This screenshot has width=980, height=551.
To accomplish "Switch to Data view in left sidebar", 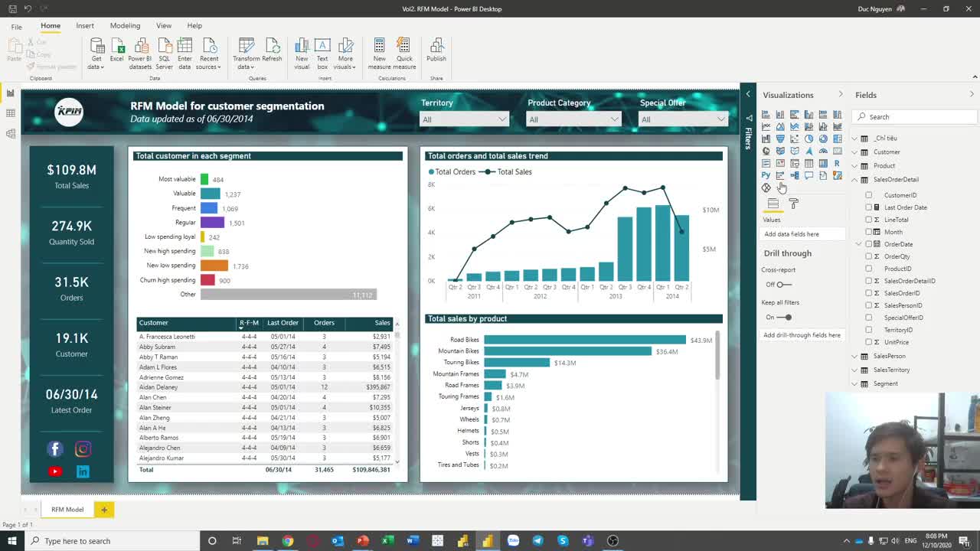I will coord(11,113).
